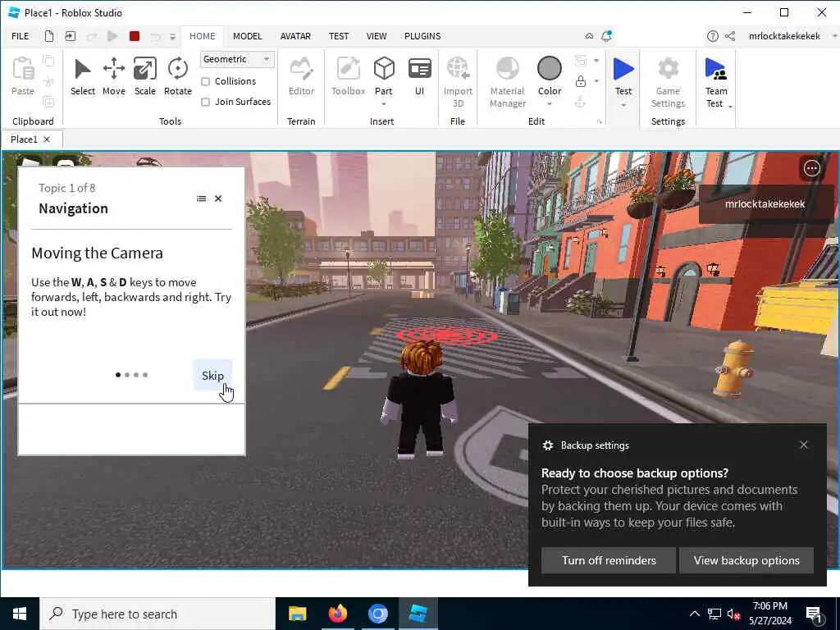Screen dimensions: 840x630
Task: Switch to the AVATAR ribbon tab
Action: point(295,36)
